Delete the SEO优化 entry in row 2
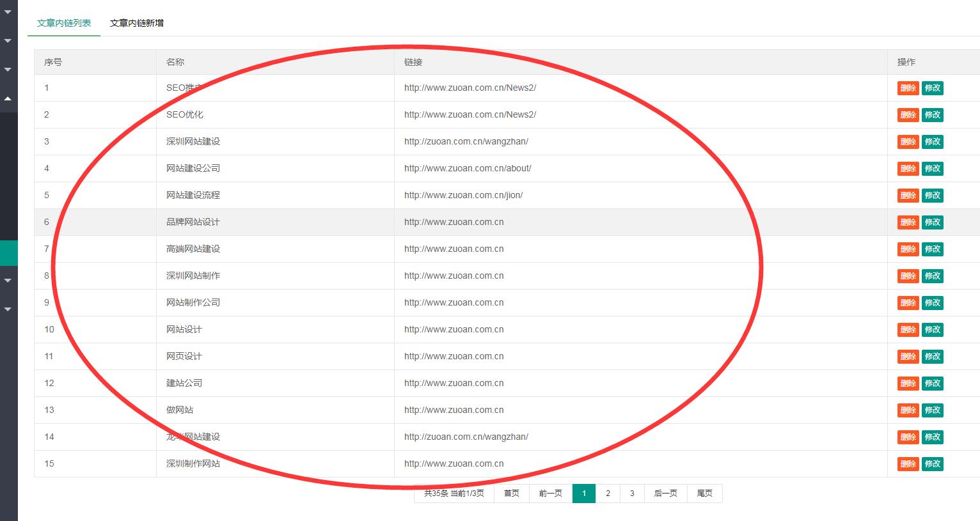 point(907,115)
